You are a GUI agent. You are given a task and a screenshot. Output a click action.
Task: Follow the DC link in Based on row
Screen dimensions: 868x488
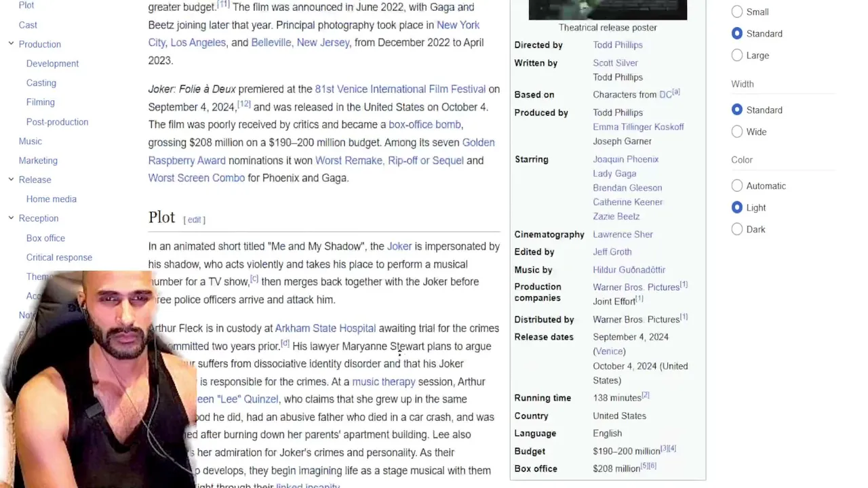point(665,95)
